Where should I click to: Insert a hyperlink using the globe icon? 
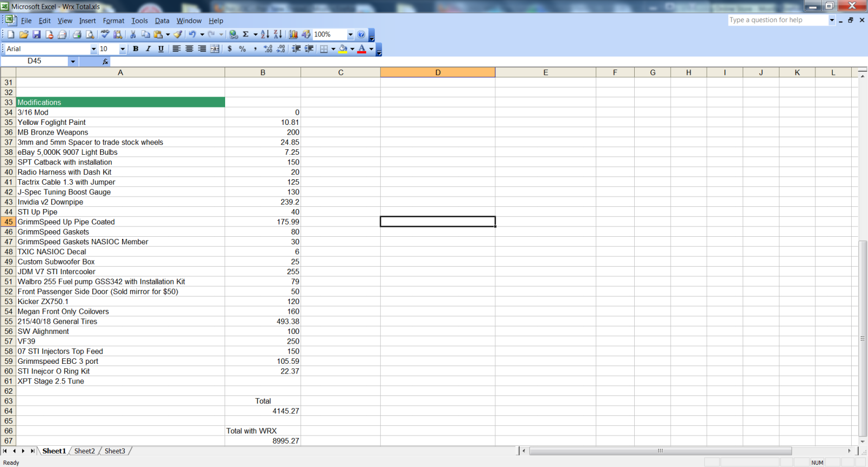(234, 34)
